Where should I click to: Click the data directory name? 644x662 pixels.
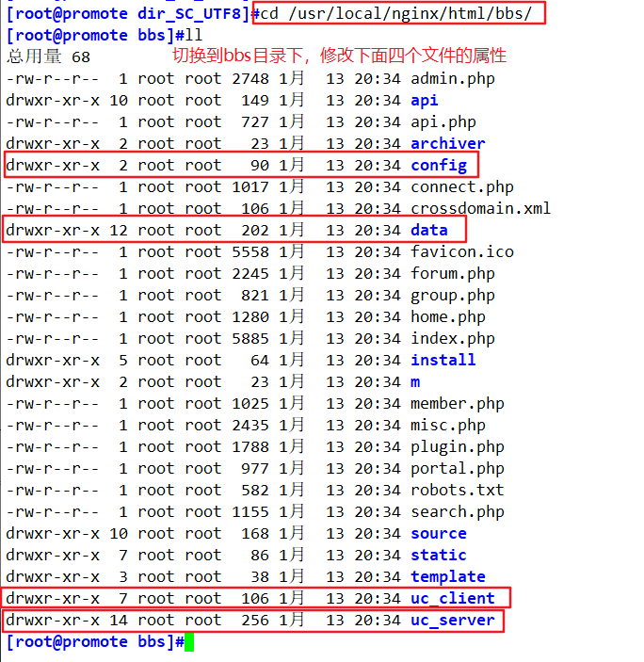point(428,231)
